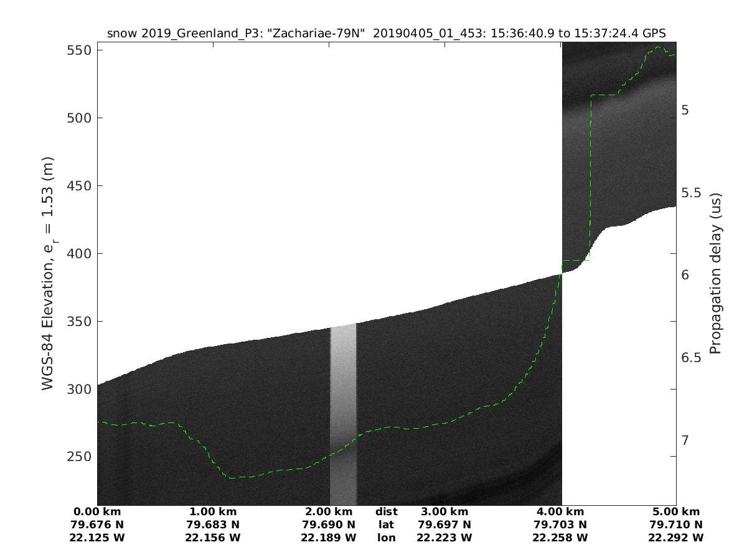Click the Propagation delay axis label
The height and width of the screenshot is (560, 747).
coord(716,273)
